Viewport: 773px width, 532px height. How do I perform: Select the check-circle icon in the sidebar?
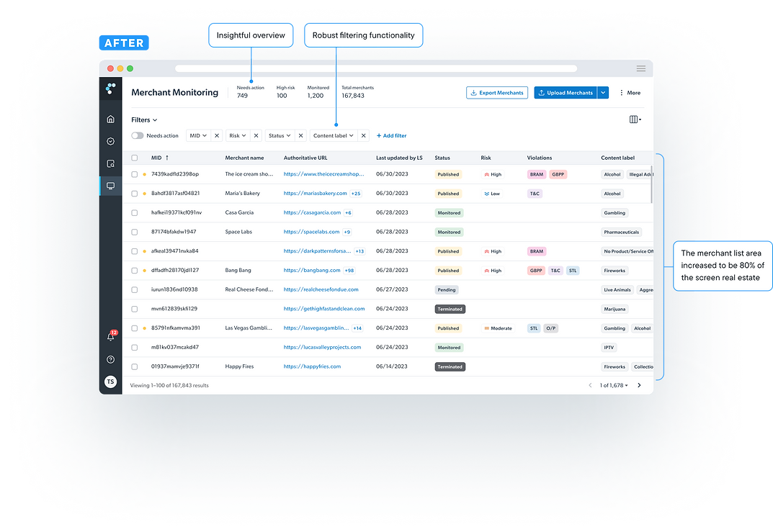(110, 140)
